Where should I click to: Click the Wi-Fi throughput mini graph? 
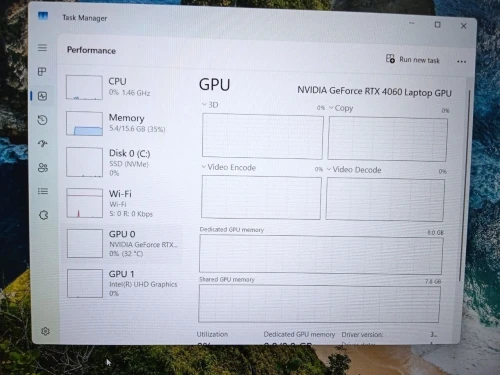[x=85, y=203]
